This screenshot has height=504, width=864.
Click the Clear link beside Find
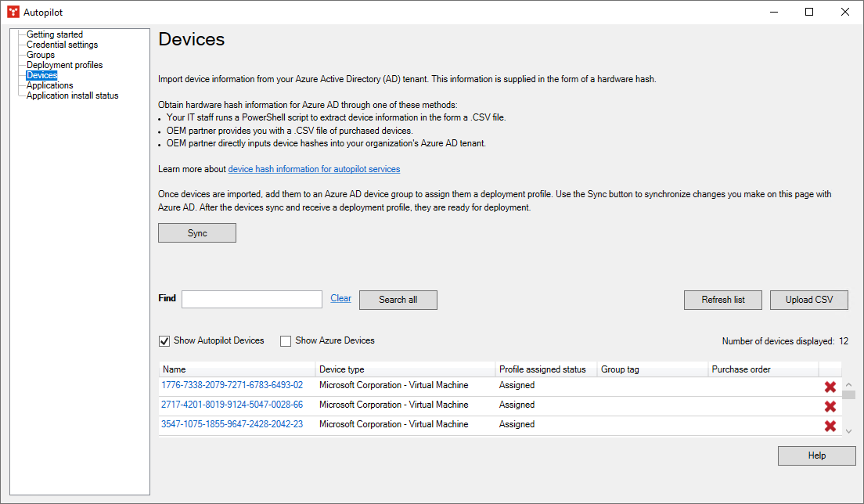340,298
